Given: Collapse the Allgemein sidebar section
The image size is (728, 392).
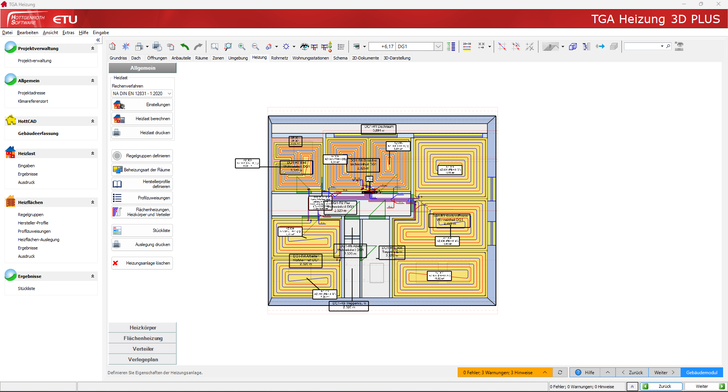Looking at the screenshot, I should coord(92,80).
